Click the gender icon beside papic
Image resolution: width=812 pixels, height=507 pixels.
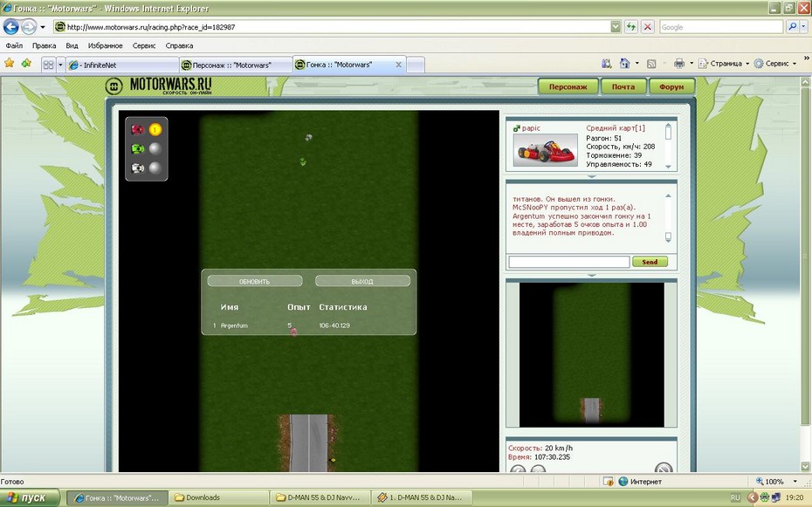pyautogui.click(x=516, y=128)
